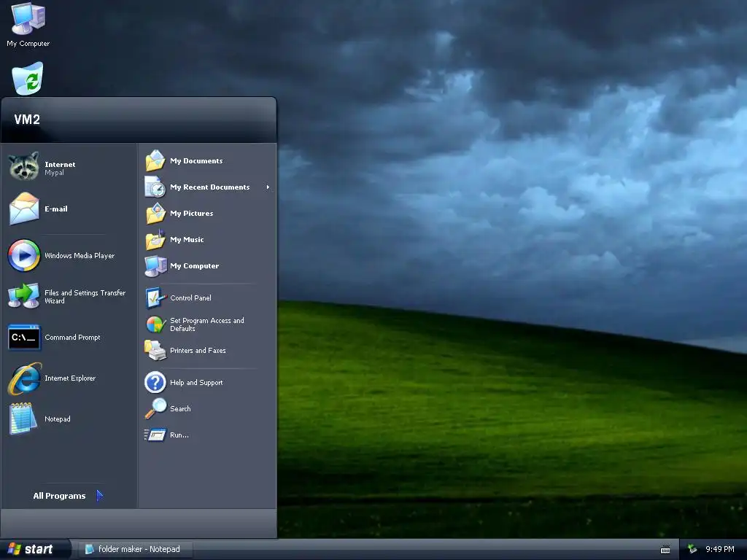747x560 pixels.
Task: Expand the All Programs arrow
Action: point(99,496)
